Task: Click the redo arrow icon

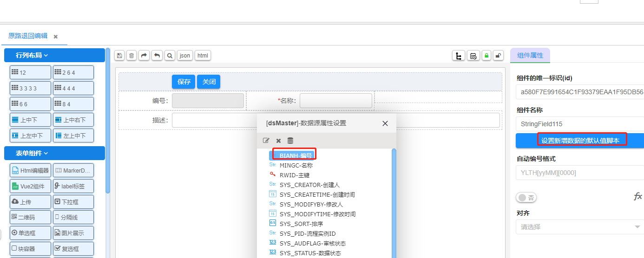Action: click(145, 56)
